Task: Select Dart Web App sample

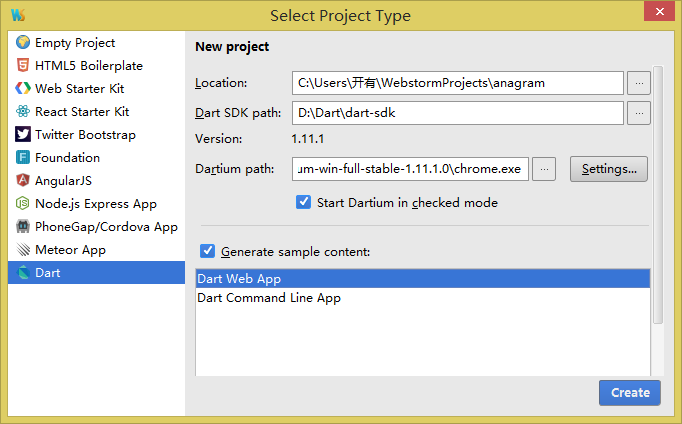Action: [423, 278]
